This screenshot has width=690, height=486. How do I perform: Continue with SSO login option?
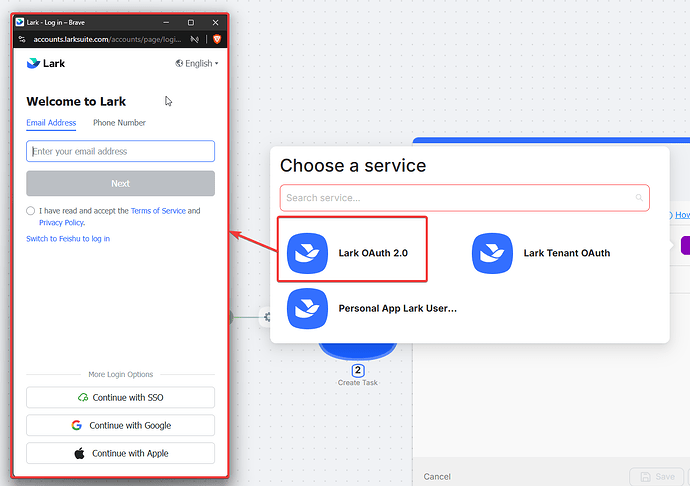(x=121, y=398)
